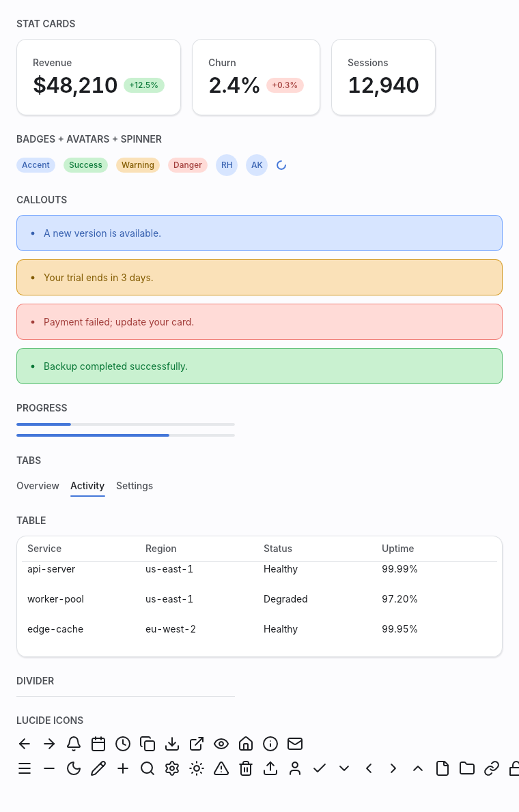Image resolution: width=519 pixels, height=812 pixels.
Task: Toggle light mode sun icon
Action: (x=197, y=768)
